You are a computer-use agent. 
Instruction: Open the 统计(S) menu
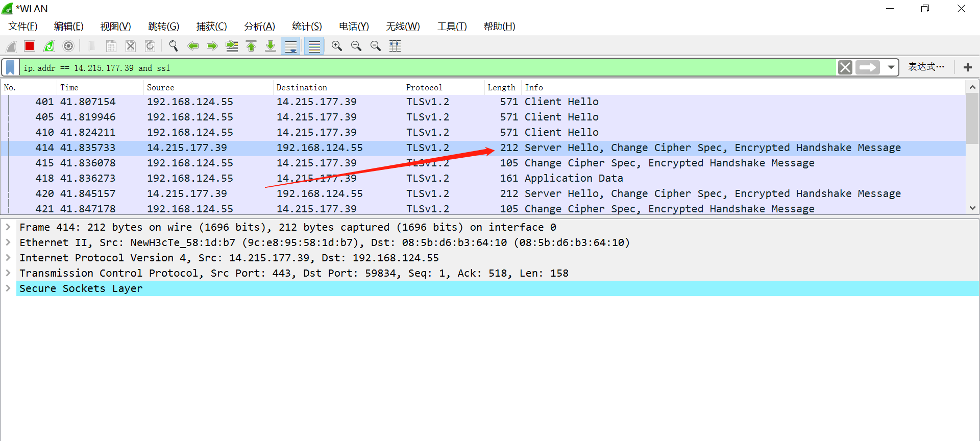pos(307,27)
